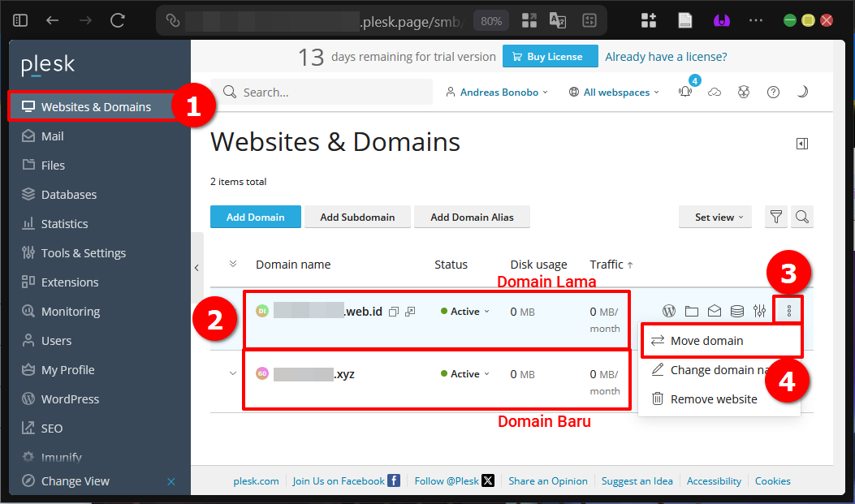Open the Set view dropdown
This screenshot has height=504, width=855.
click(x=715, y=217)
